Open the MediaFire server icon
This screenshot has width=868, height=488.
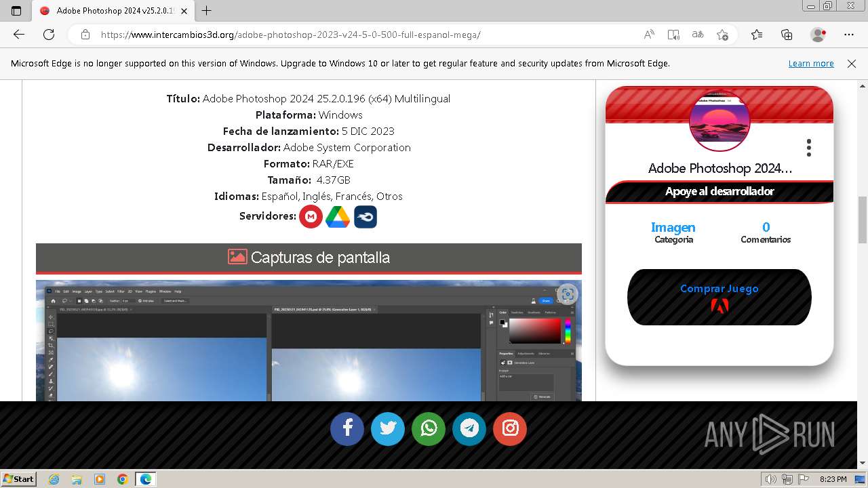(366, 216)
